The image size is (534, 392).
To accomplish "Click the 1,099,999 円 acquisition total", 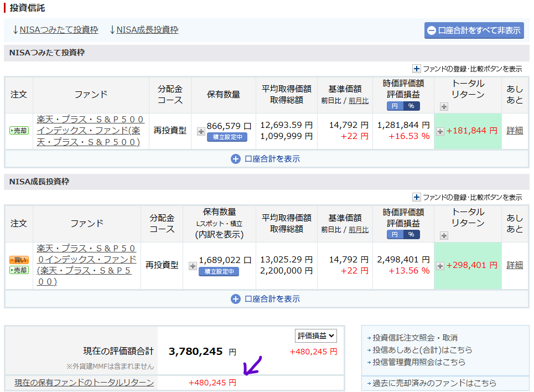I will coord(287,136).
